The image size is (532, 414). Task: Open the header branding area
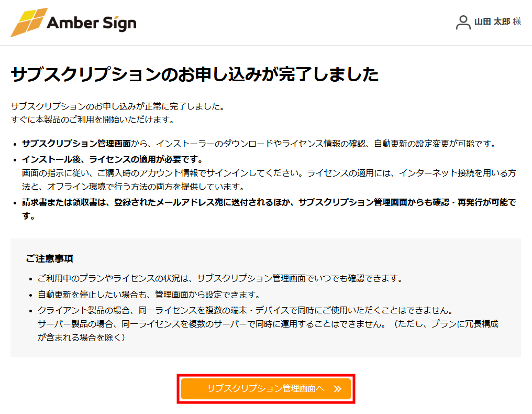coord(73,23)
